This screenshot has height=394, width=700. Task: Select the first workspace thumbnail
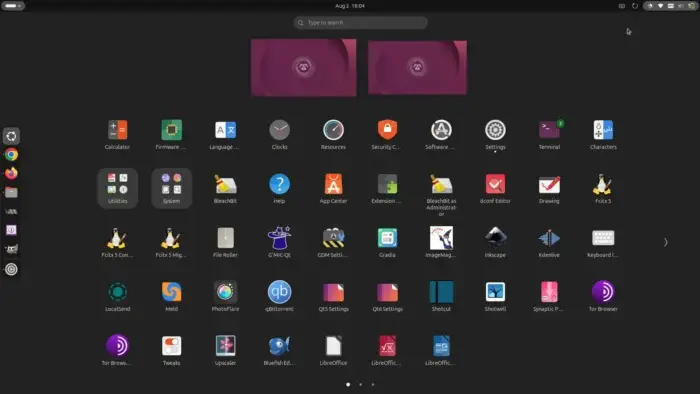(304, 67)
